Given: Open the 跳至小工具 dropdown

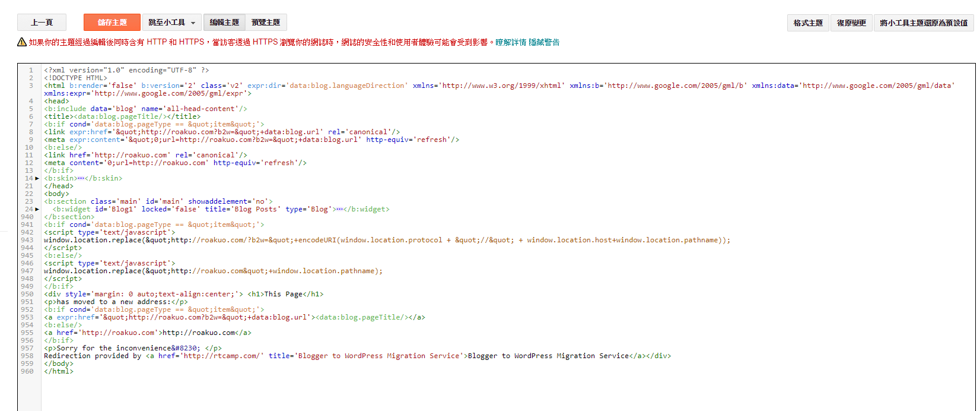Looking at the screenshot, I should 172,23.
